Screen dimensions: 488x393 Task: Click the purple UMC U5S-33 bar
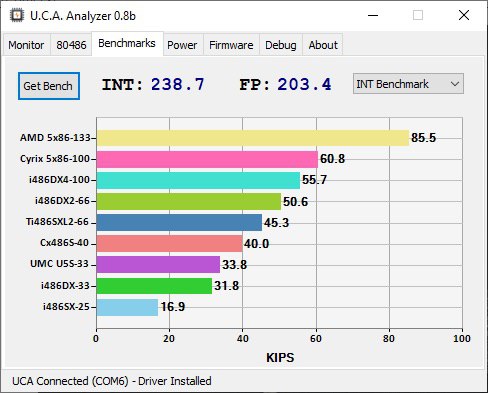point(158,264)
